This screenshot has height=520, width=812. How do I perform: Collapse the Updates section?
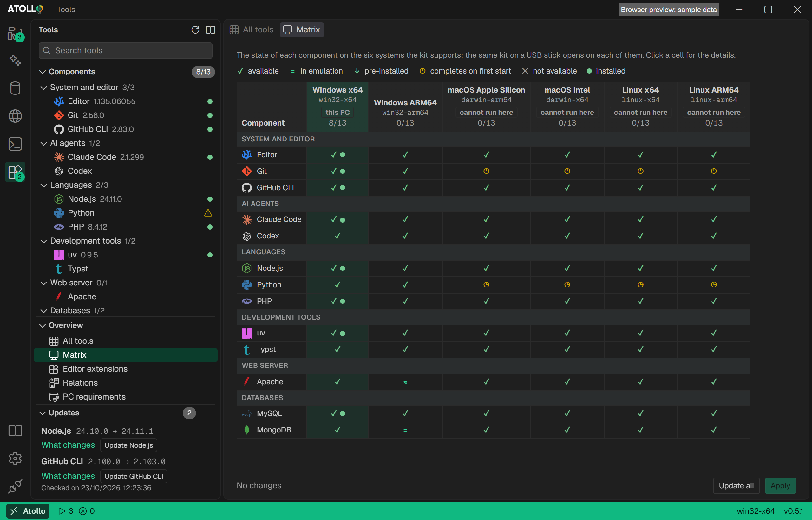(x=43, y=413)
